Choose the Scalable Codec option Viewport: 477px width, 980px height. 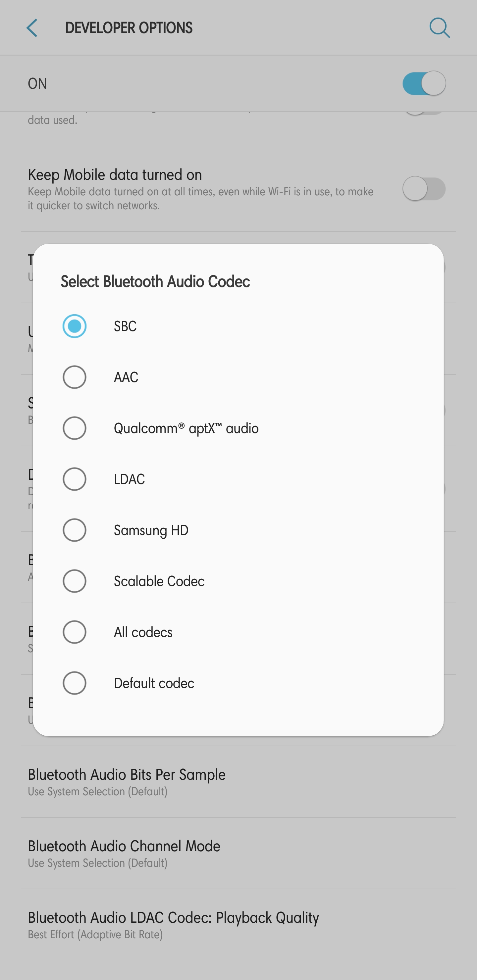[75, 581]
